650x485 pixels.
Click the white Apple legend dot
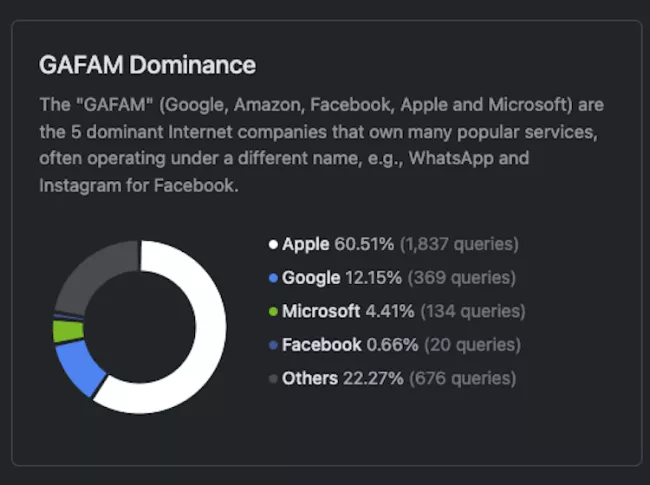pyautogui.click(x=273, y=244)
